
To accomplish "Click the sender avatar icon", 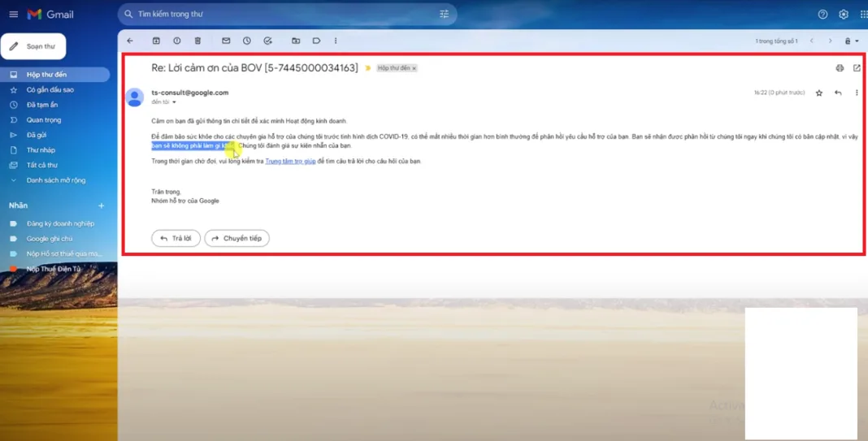I will pyautogui.click(x=135, y=97).
